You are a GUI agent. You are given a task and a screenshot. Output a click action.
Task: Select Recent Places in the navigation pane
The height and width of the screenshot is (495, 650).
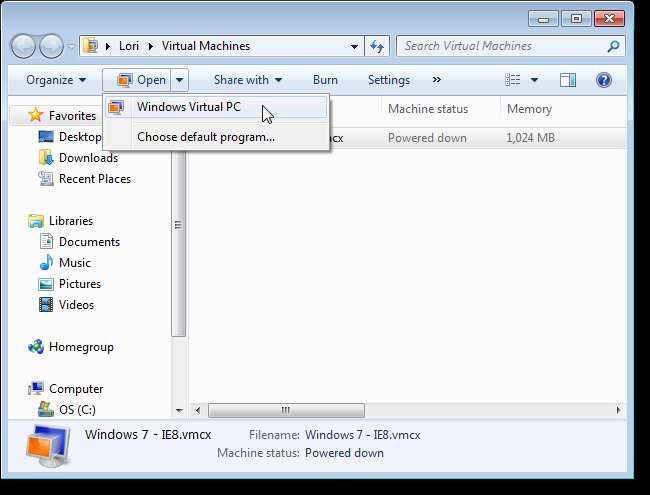(x=95, y=179)
